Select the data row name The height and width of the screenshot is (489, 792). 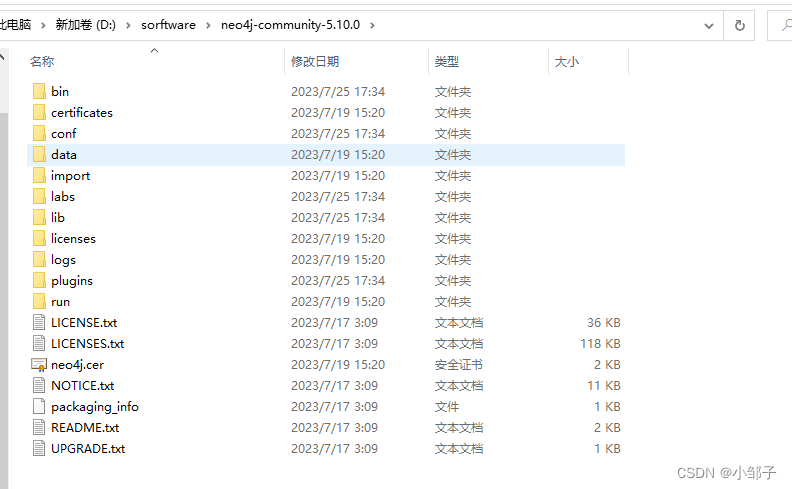point(64,155)
